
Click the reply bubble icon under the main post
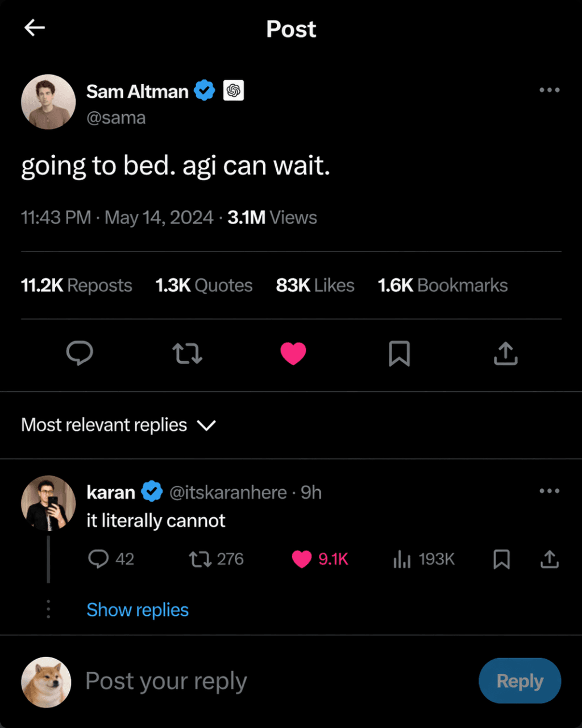pos(80,353)
